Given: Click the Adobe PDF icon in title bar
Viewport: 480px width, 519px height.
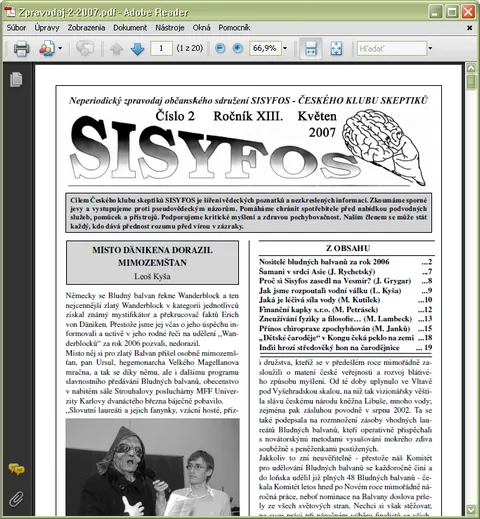Looking at the screenshot, I should coord(10,12).
